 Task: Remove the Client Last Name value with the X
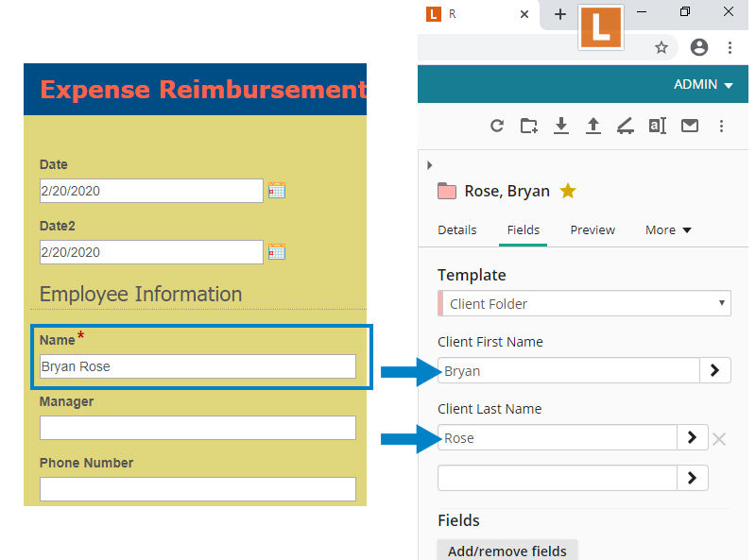tap(719, 437)
